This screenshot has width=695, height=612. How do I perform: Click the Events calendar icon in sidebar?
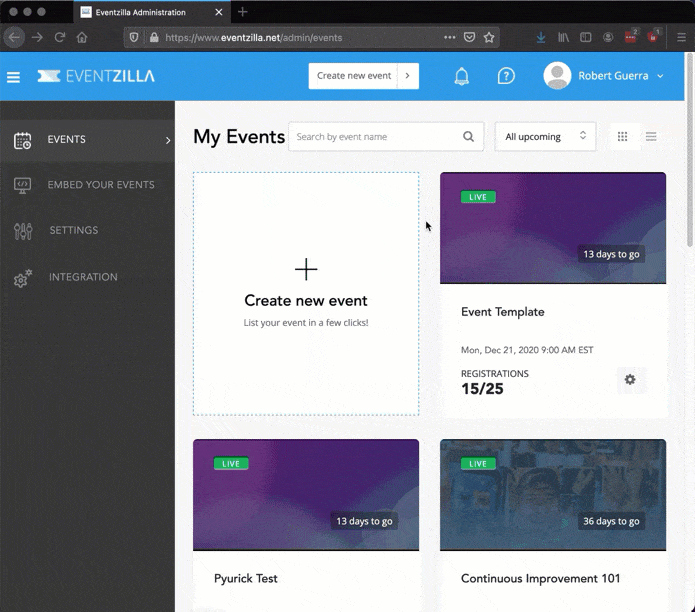(x=22, y=140)
